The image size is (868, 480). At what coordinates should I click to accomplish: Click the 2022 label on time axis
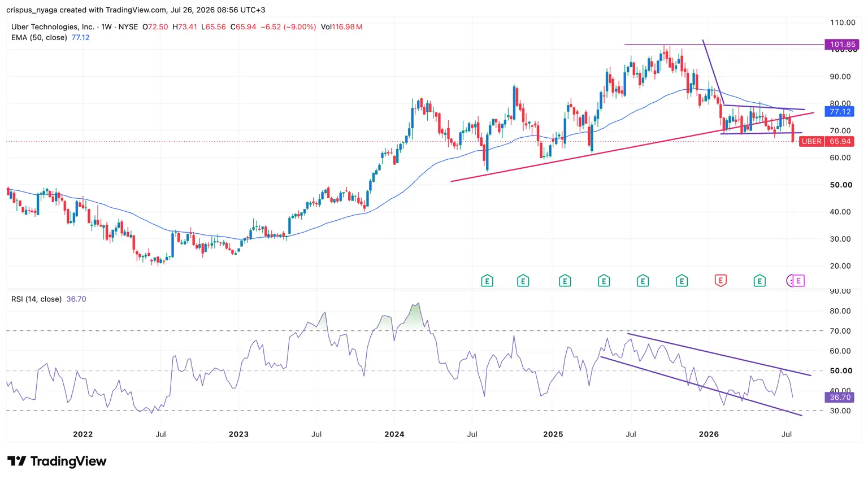click(83, 434)
